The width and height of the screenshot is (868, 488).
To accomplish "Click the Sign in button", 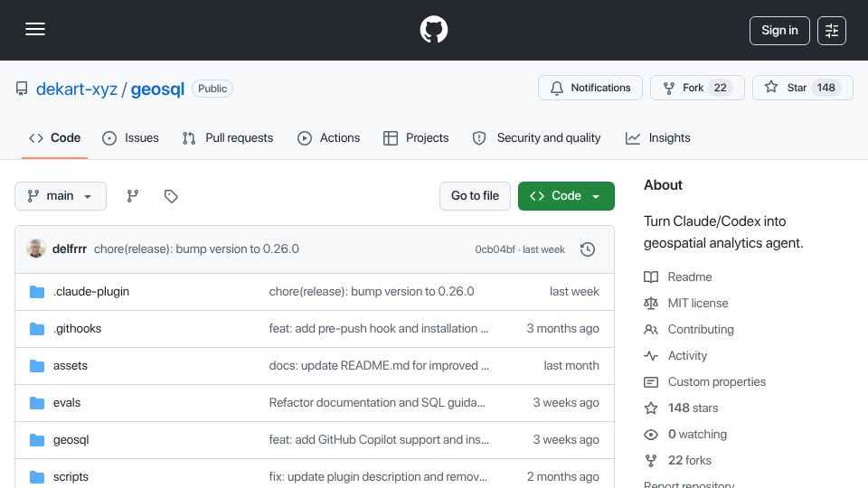I will click(x=779, y=31).
